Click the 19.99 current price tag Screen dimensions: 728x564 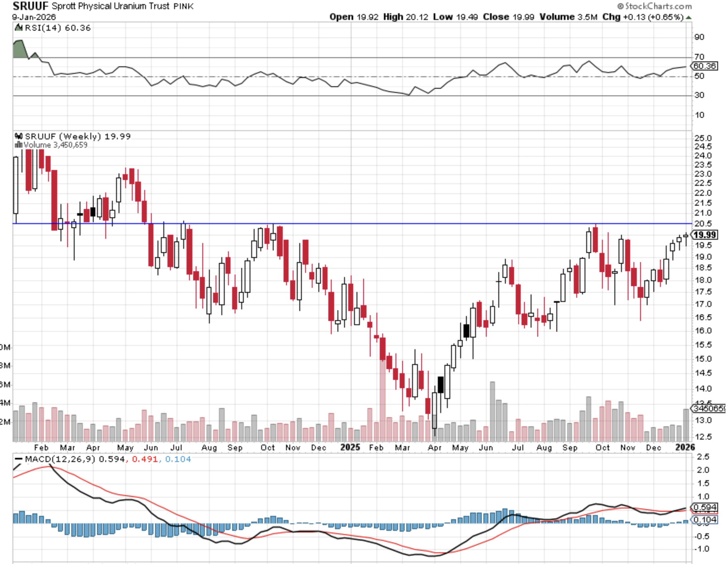point(705,235)
